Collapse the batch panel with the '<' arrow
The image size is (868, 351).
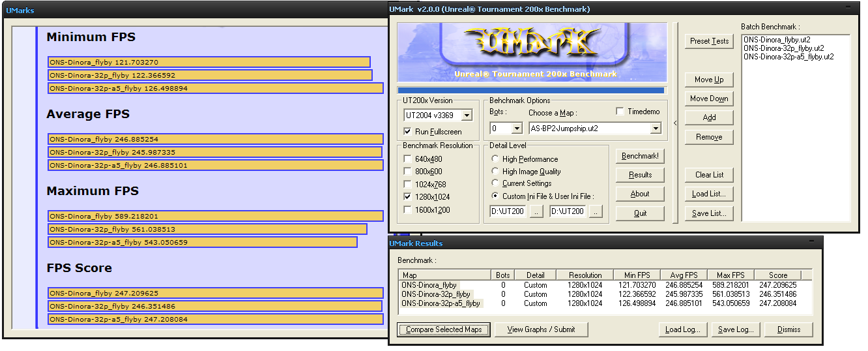(x=675, y=123)
